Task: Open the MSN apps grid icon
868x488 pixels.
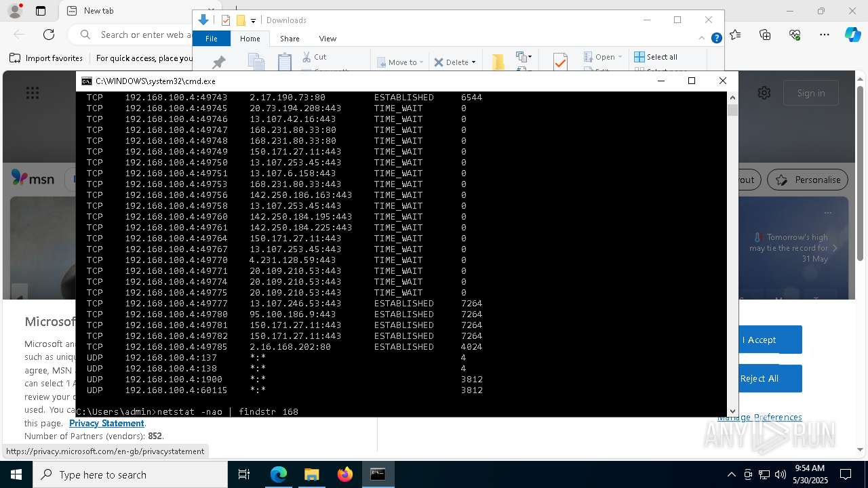Action: (32, 93)
